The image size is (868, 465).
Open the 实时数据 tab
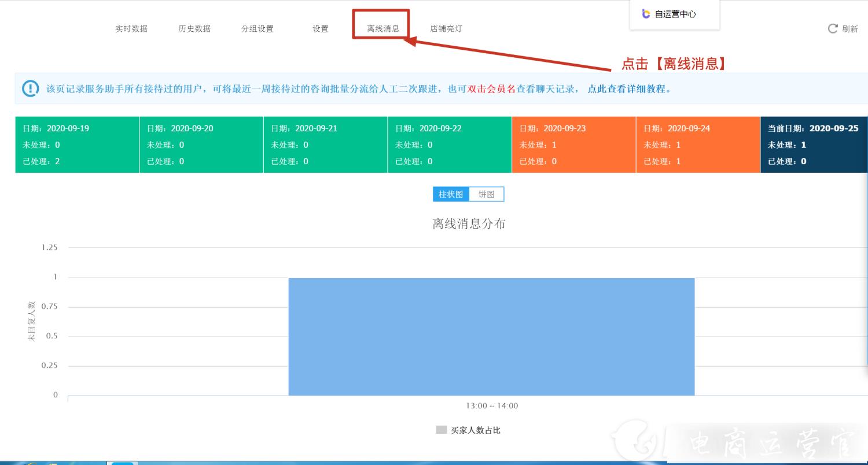pos(131,29)
